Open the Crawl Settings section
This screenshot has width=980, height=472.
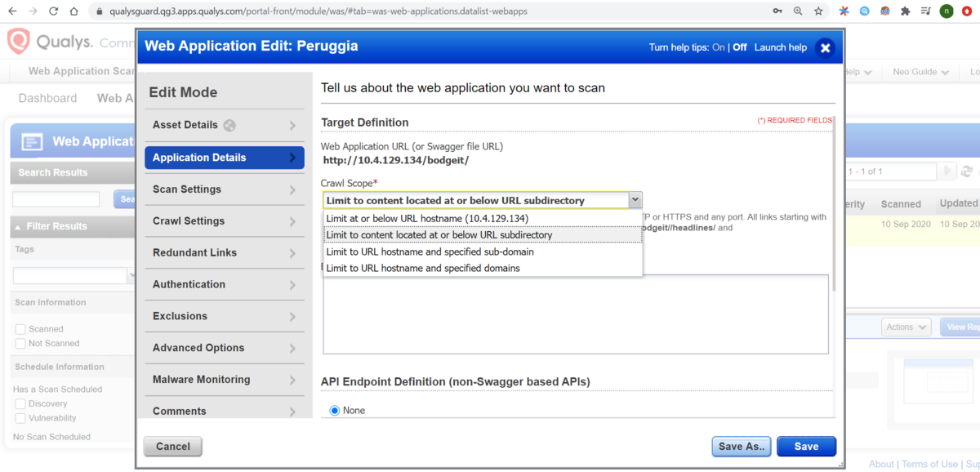pos(225,221)
